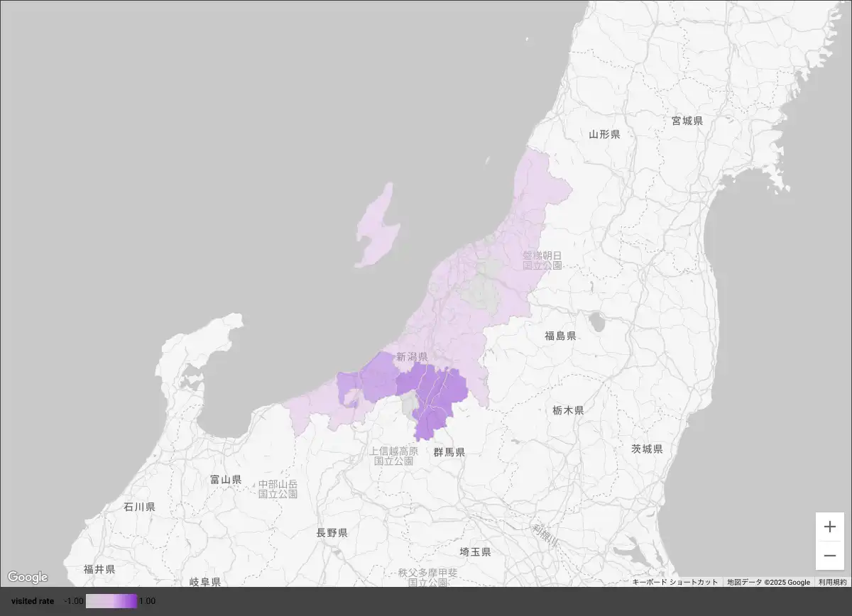Open キーボード ショートカット keyboard shortcuts
The width and height of the screenshot is (852, 616).
674,582
